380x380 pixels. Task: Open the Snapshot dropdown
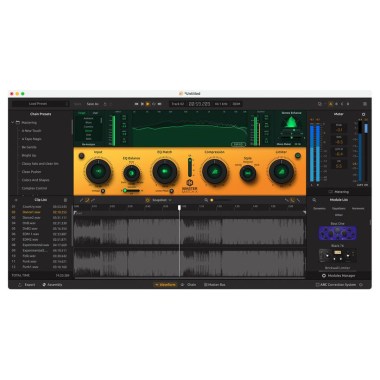click(159, 200)
